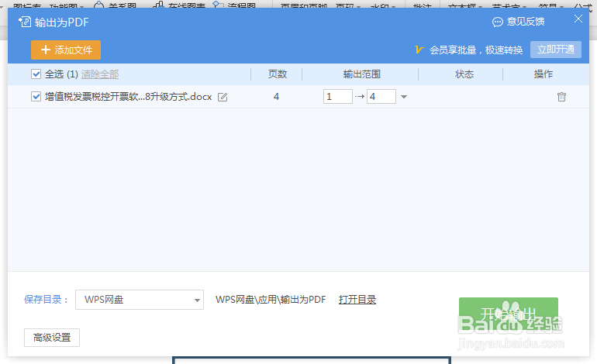Uncheck the 增值税发票 docx file checkbox

coord(36,96)
